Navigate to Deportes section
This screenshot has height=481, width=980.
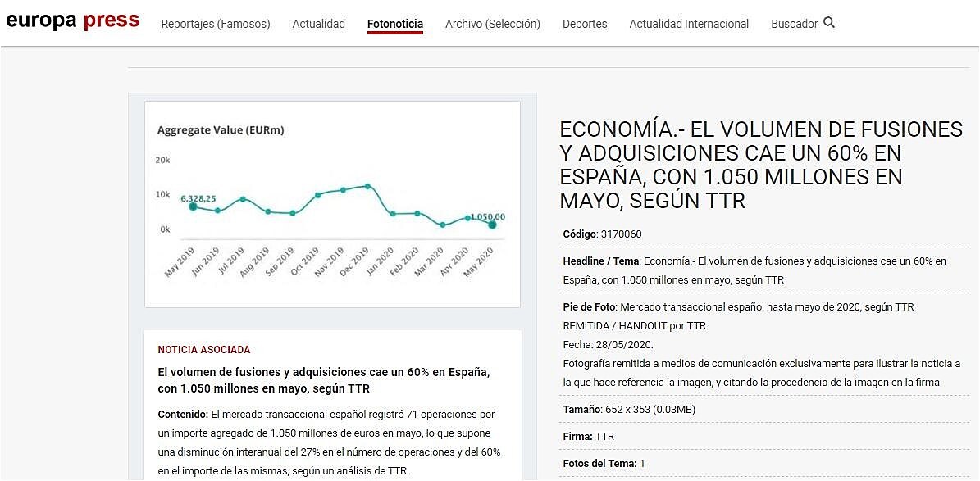point(585,24)
